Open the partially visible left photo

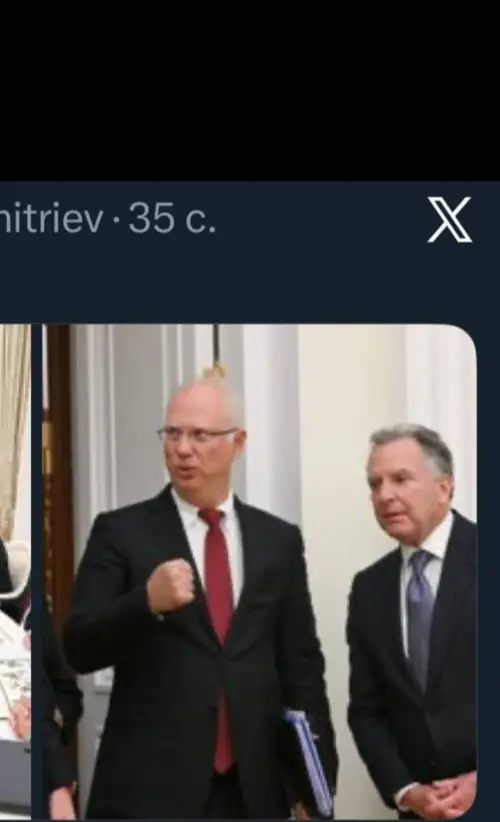tap(15, 571)
